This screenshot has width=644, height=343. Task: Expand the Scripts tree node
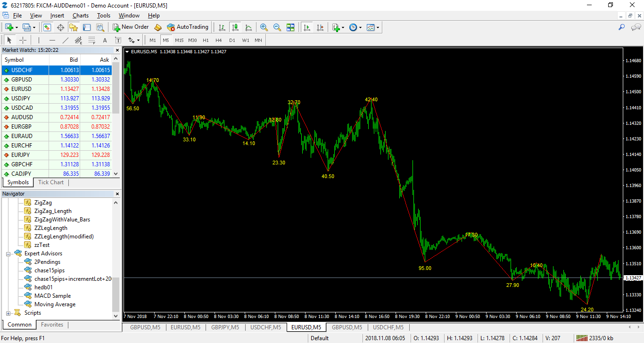[x=8, y=313]
